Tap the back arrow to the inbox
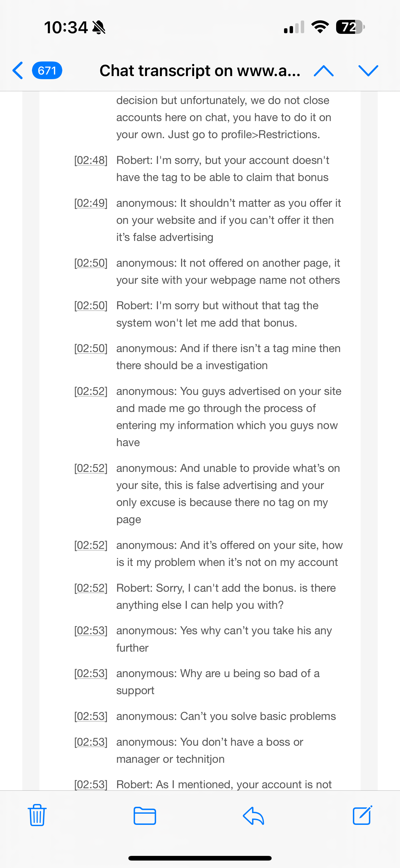This screenshot has width=400, height=868. pos(18,70)
